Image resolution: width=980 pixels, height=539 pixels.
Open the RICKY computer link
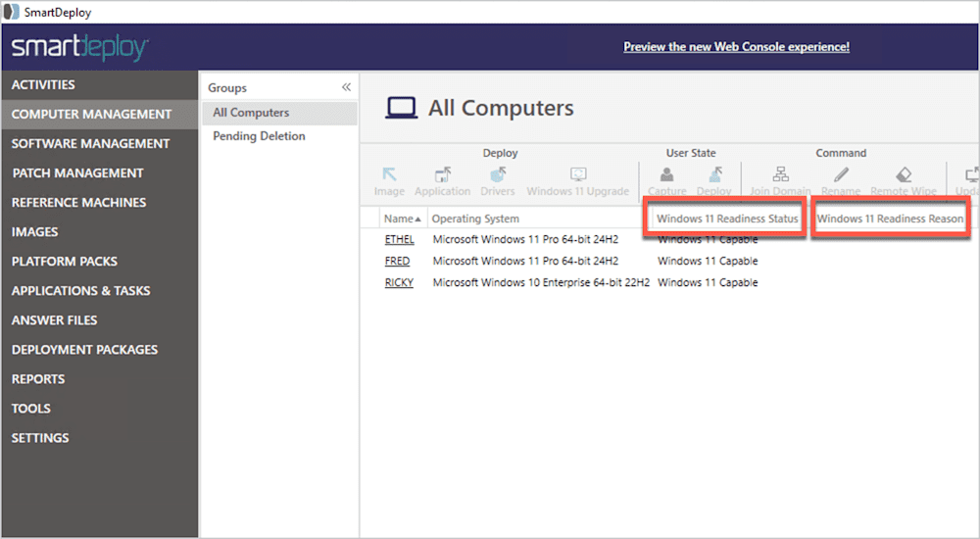[x=399, y=282]
